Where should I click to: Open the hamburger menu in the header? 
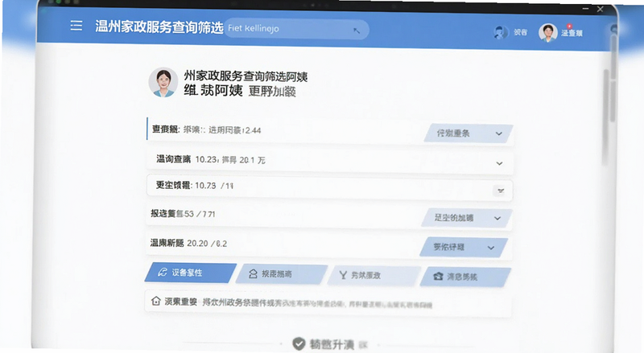[x=76, y=26]
